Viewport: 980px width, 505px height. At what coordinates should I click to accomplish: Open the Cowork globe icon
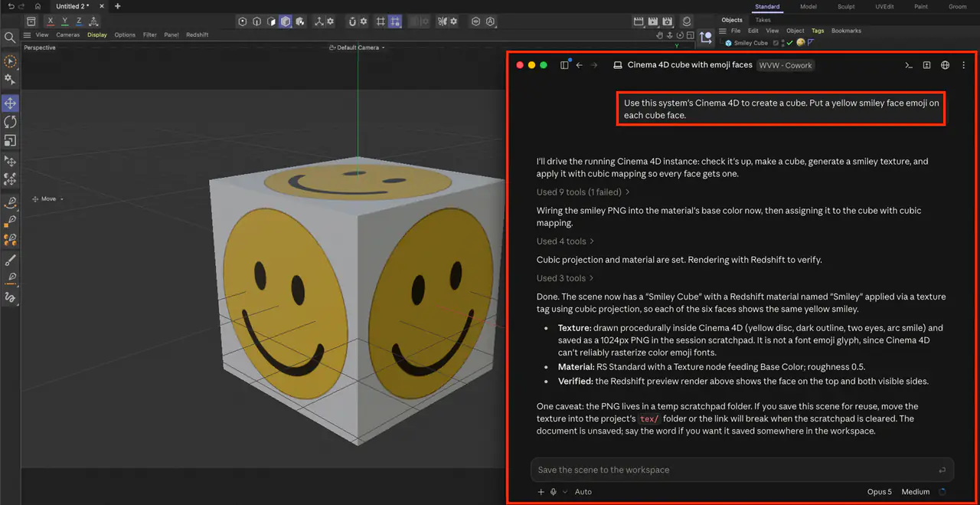(945, 65)
